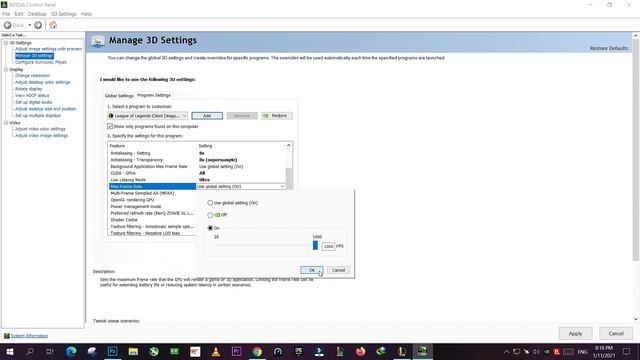Click NVIDIA tray icon in system tray
Viewport: 640px width, 360px height.
click(547, 352)
